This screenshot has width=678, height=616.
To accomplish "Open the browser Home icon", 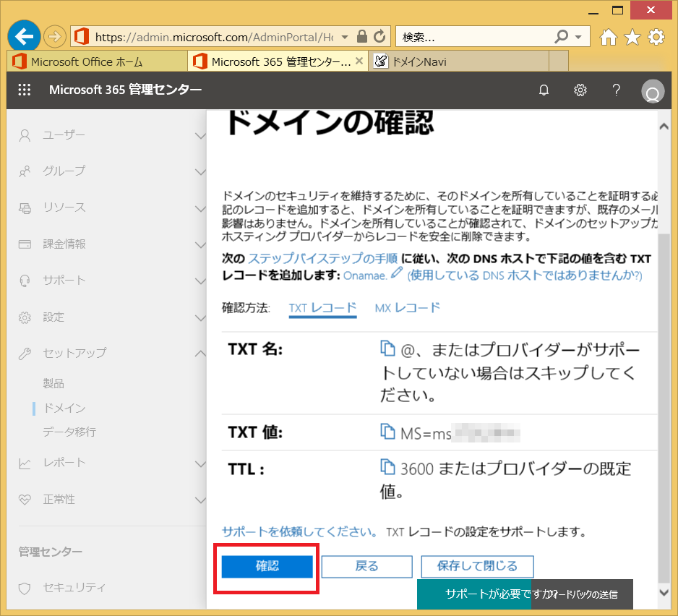I will coord(609,37).
